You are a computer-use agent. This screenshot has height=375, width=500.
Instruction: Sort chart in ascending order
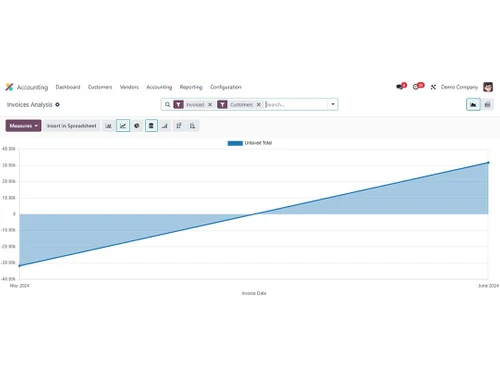193,126
